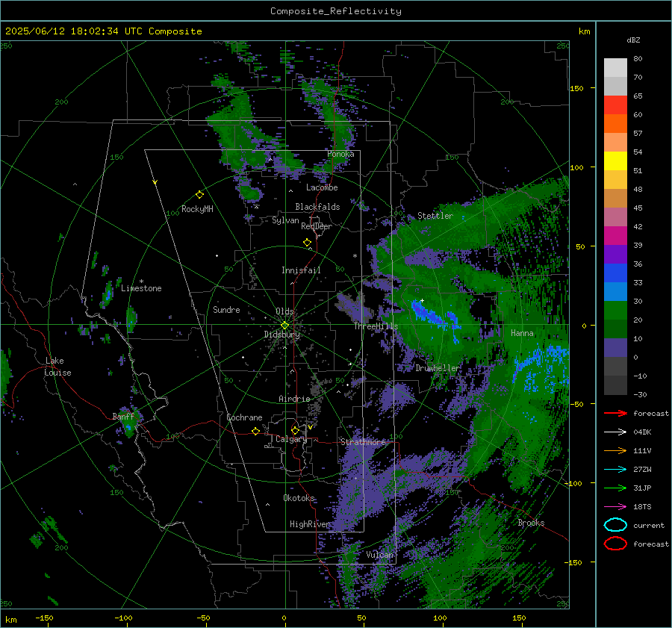
Task: Click the Stettler label
Action: click(x=435, y=216)
